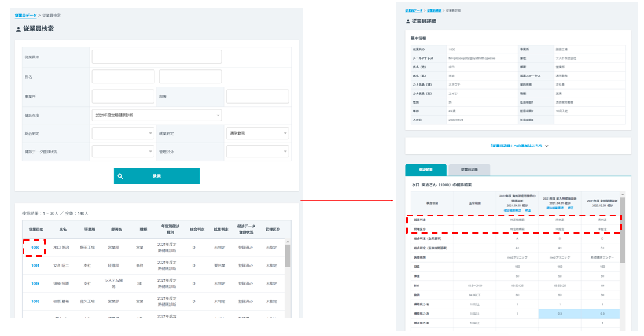644x336 pixels.
Task: Click into the 従業員ID input field
Action: tap(156, 57)
